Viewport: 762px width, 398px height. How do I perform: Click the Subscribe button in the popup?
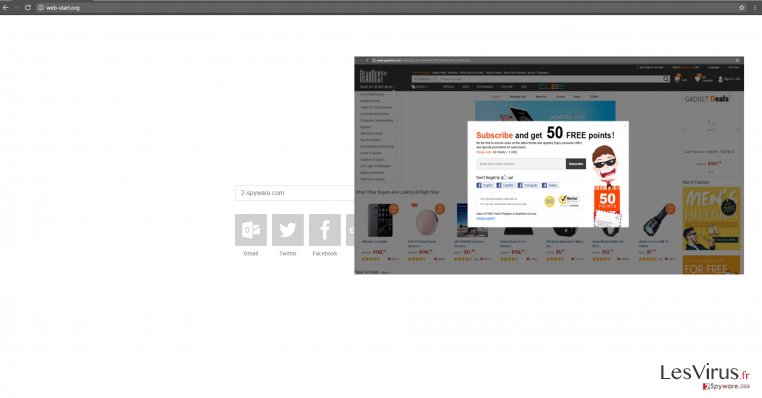pos(576,164)
